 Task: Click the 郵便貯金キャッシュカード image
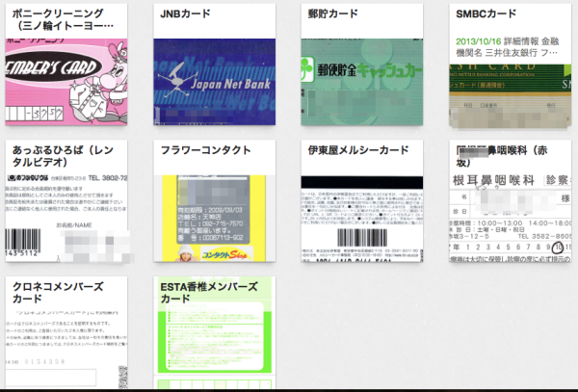point(362,82)
